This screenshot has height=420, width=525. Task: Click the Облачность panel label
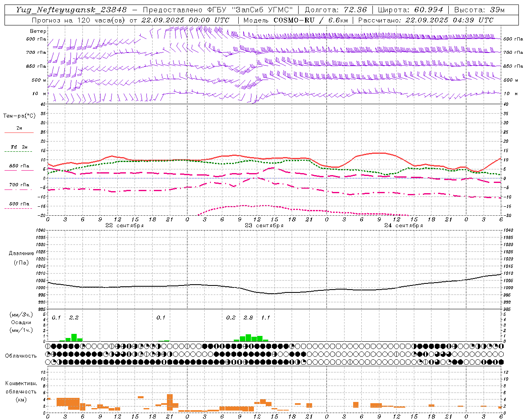pyautogui.click(x=21, y=356)
